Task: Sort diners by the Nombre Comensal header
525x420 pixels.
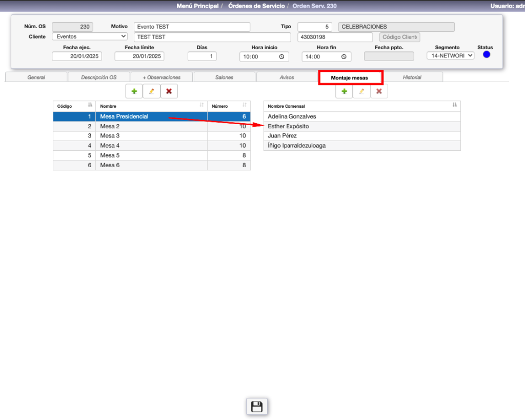Action: [361, 106]
